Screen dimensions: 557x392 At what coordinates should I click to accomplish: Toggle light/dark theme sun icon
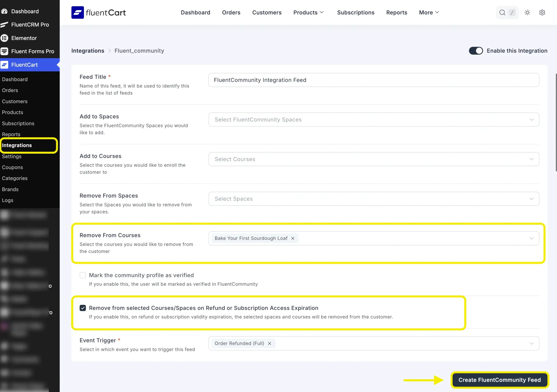pos(527,12)
